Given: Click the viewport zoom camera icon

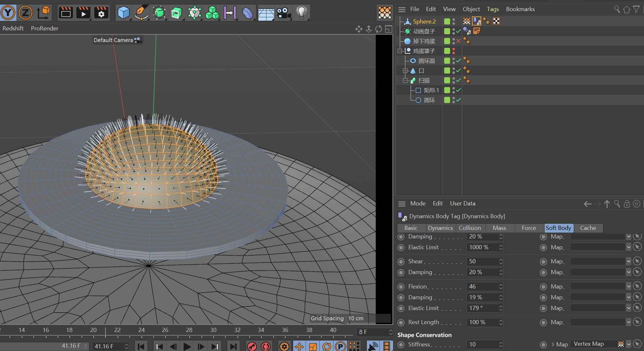Looking at the screenshot, I should 369,29.
